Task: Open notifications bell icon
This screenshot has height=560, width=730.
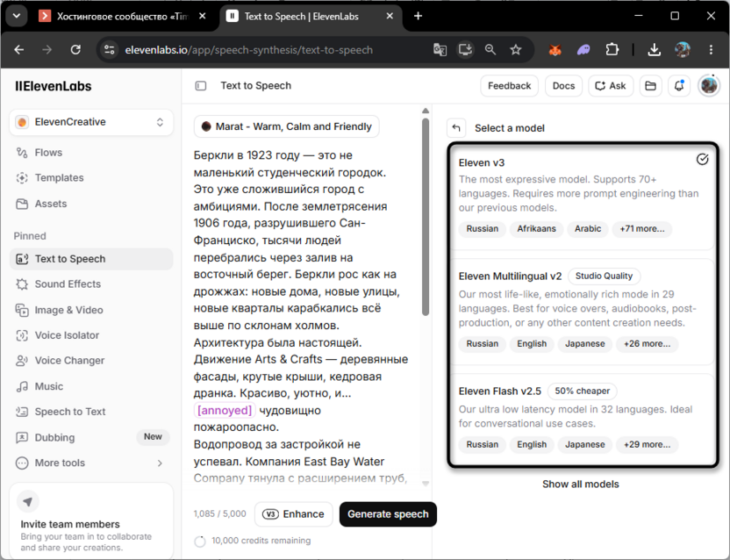Action: (x=679, y=86)
